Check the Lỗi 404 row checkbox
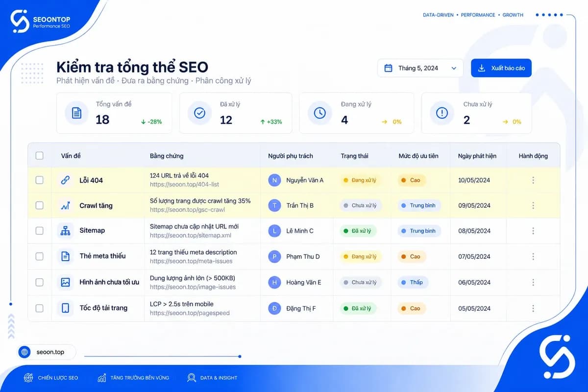Viewport: 588px width, 392px height. pos(39,180)
